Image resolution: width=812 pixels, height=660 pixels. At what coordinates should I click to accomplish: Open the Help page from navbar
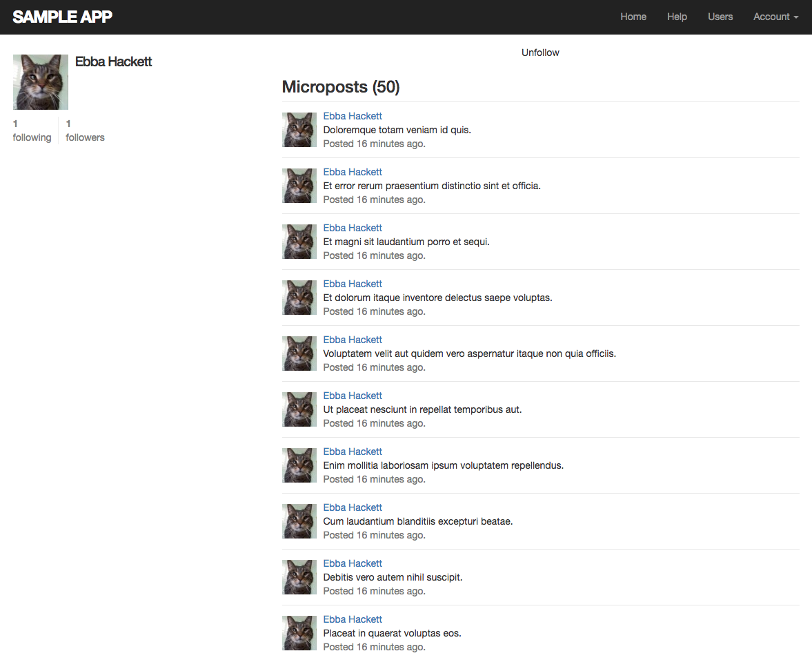click(x=677, y=17)
